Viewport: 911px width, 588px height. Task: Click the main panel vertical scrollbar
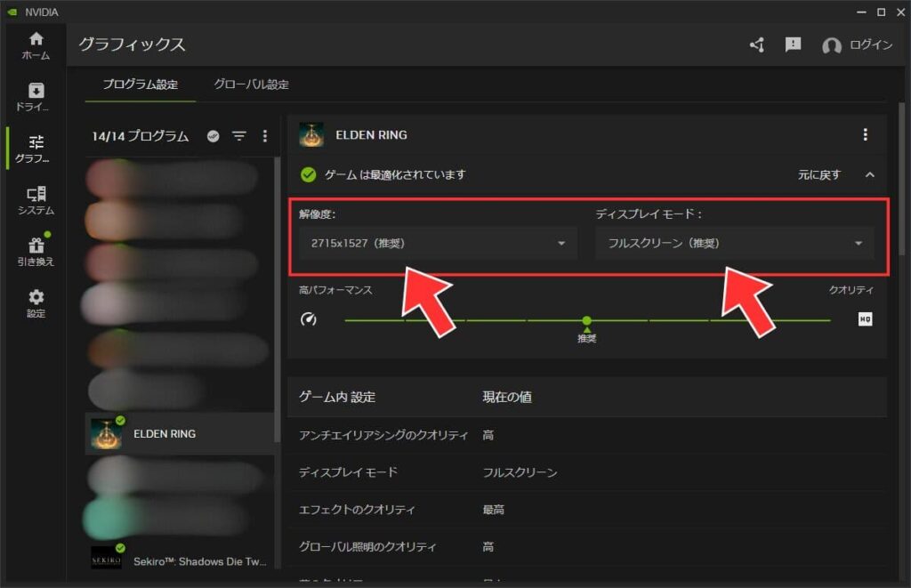click(902, 179)
